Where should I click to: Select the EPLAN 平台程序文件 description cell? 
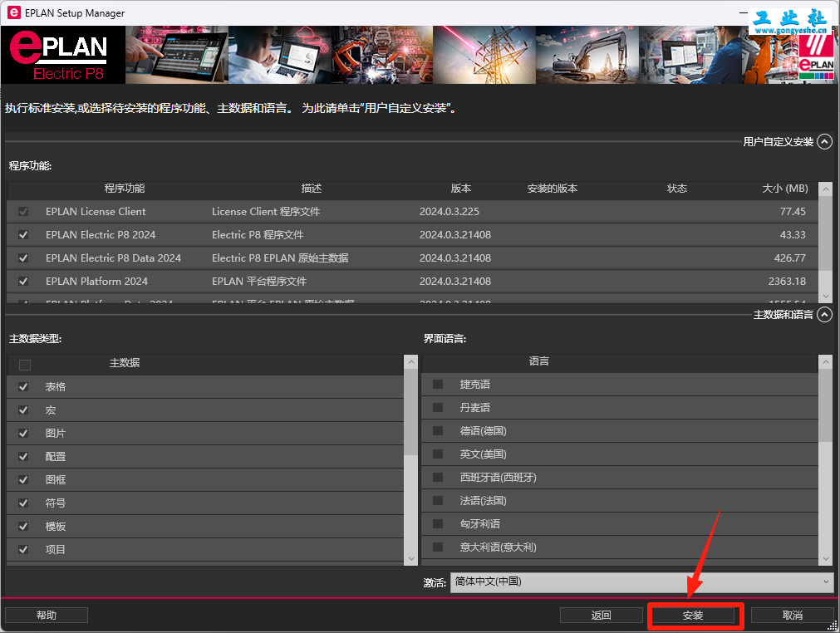[x=259, y=281]
